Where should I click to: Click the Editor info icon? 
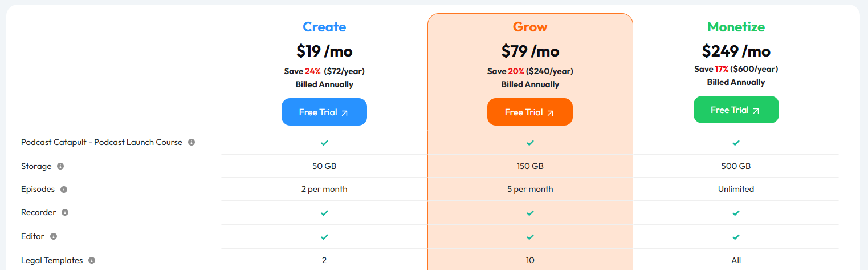pyautogui.click(x=54, y=236)
